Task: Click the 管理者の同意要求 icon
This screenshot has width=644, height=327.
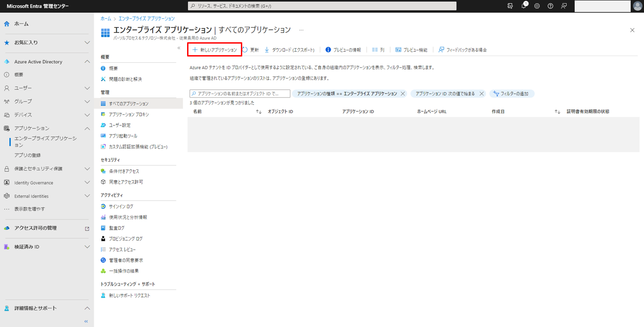Action: [x=103, y=260]
